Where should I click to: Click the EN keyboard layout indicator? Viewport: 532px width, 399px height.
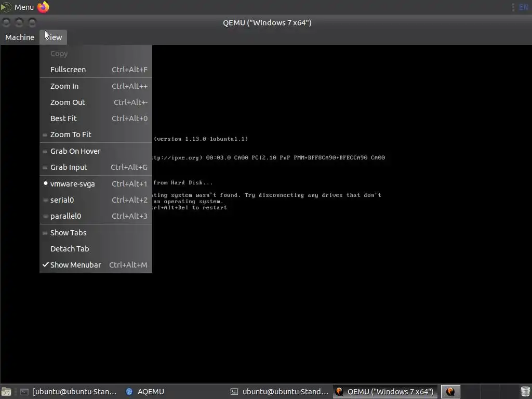tap(524, 7)
